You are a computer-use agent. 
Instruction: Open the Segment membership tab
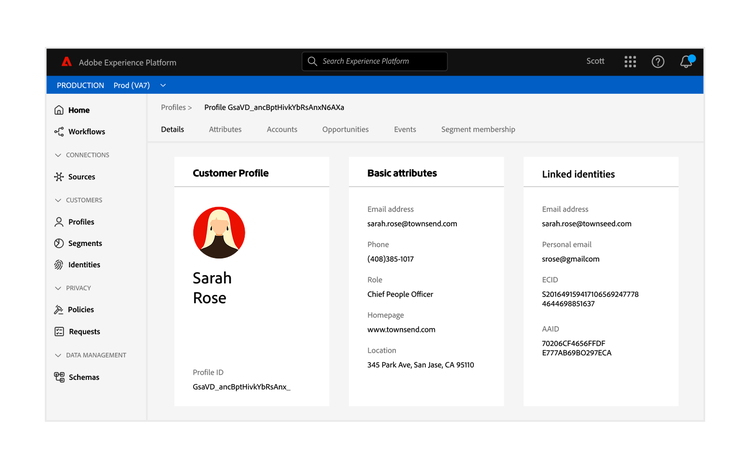pos(478,129)
